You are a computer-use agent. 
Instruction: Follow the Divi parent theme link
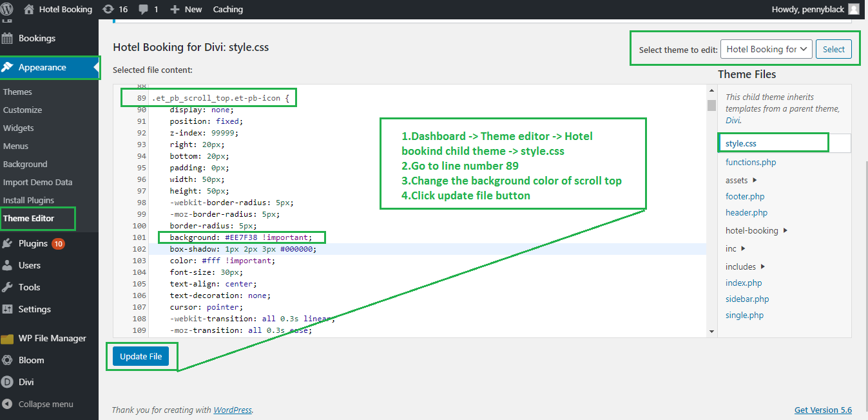point(732,120)
